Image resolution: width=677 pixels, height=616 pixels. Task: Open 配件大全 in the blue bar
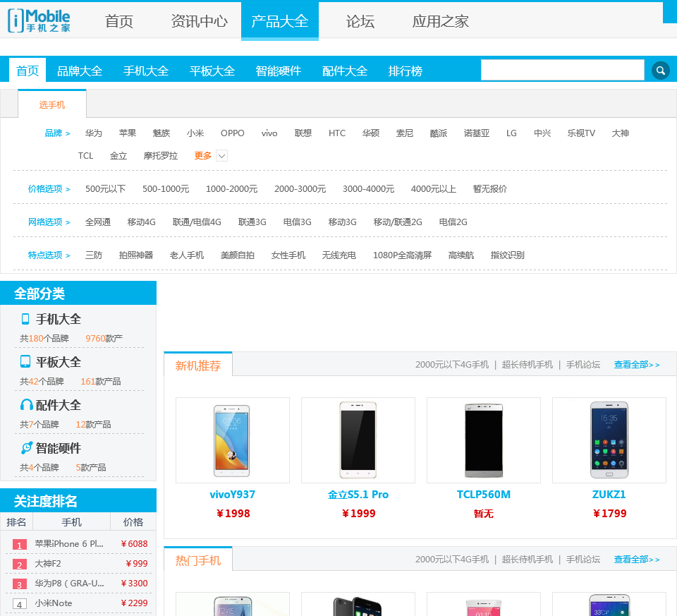pyautogui.click(x=345, y=71)
